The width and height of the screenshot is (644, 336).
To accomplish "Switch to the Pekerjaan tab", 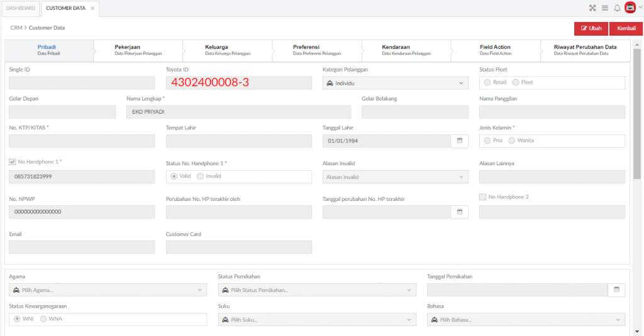I will pos(138,50).
